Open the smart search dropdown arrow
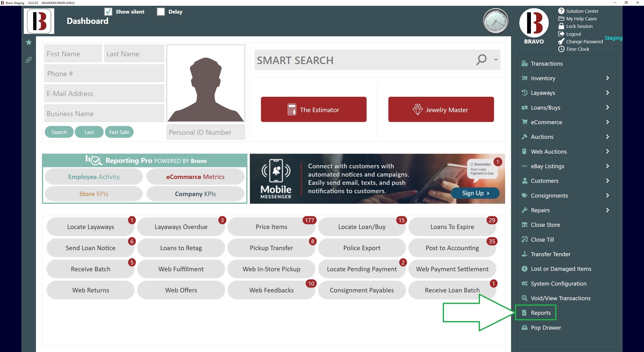 pyautogui.click(x=496, y=60)
